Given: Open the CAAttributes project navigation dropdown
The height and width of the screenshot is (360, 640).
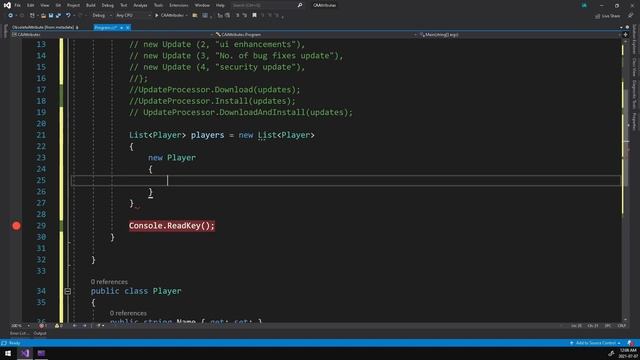Looking at the screenshot, I should [x=111, y=35].
